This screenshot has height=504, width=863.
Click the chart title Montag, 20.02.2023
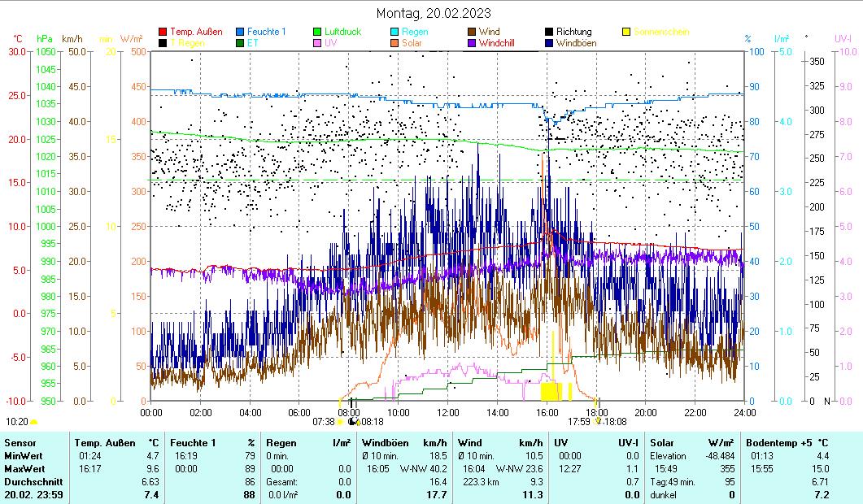click(x=434, y=13)
